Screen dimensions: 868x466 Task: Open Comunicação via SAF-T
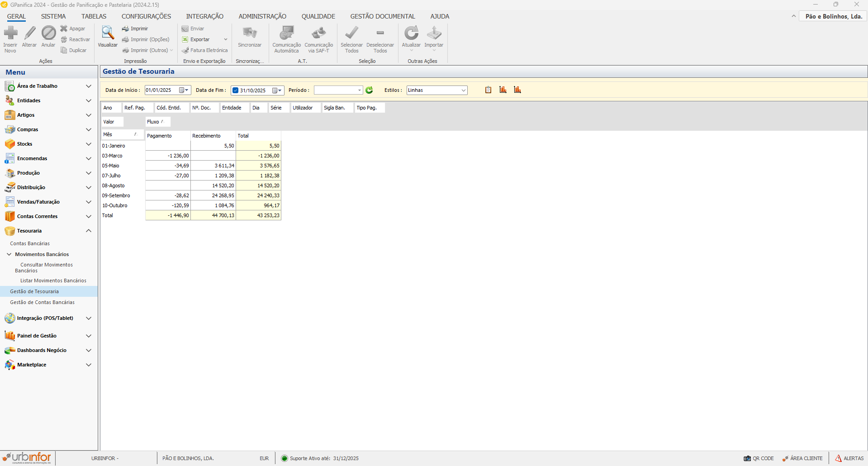coord(318,33)
